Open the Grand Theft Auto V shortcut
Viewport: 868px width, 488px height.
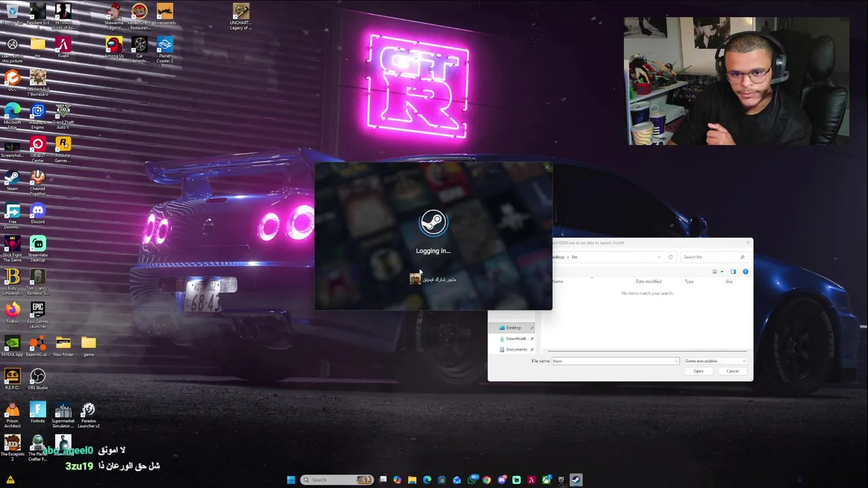[63, 115]
